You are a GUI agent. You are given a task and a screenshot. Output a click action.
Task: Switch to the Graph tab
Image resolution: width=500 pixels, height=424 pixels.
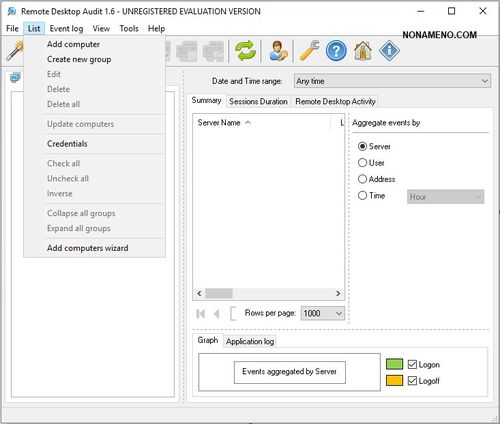click(x=208, y=340)
